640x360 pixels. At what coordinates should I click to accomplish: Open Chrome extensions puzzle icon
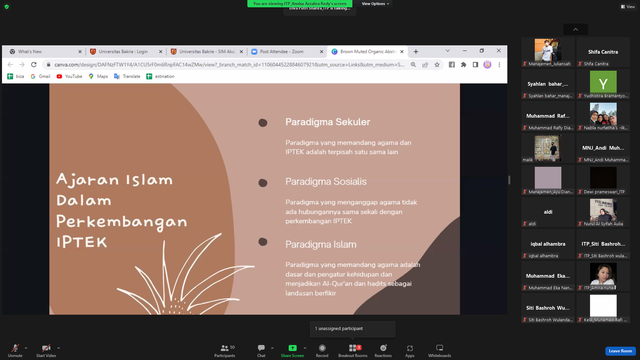pos(463,64)
